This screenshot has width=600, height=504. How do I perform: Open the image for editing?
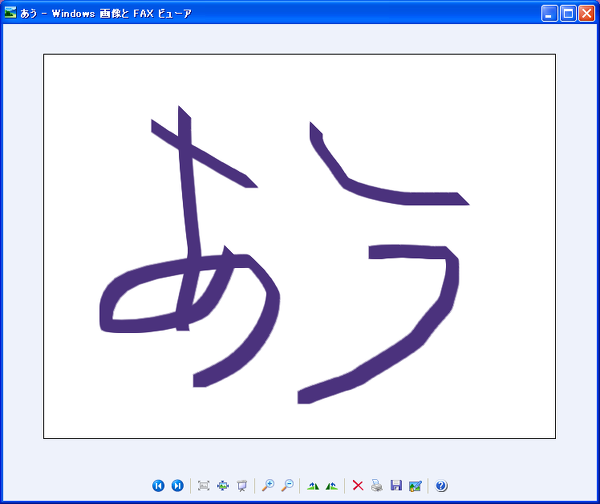(416, 486)
